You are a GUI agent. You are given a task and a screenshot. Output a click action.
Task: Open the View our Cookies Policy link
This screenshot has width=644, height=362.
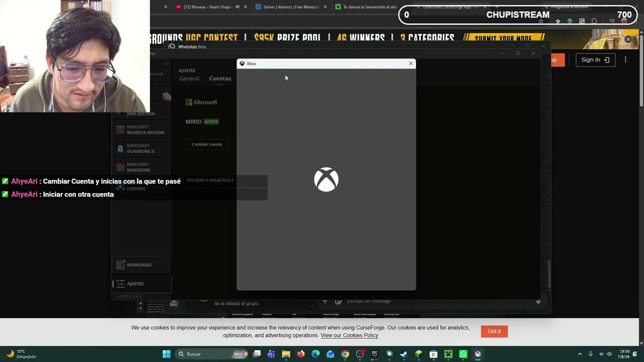point(349,335)
